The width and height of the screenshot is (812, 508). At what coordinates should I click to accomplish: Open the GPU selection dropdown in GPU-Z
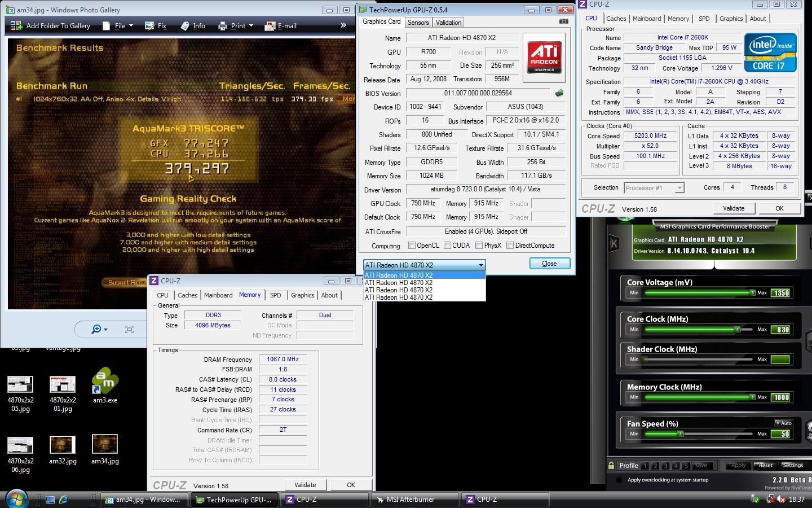[x=481, y=265]
